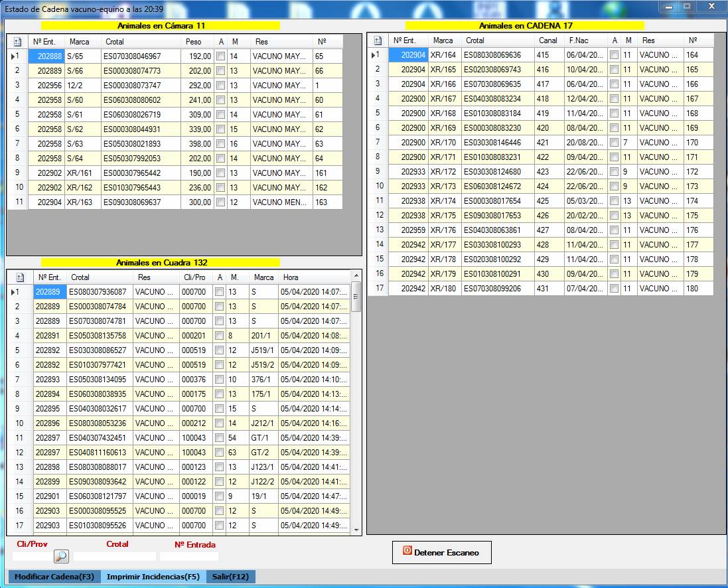
Task: Click the magnifier search icon next to Cli/Prov
Action: tap(61, 556)
